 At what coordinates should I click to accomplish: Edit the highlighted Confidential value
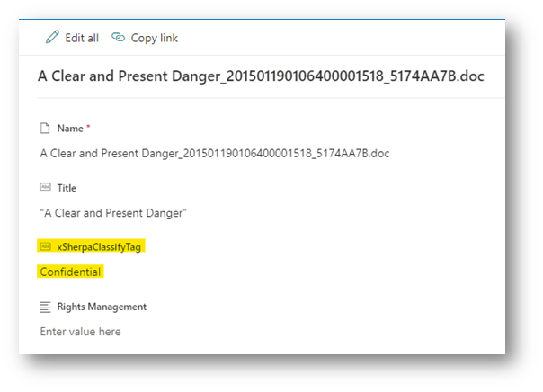tap(70, 271)
